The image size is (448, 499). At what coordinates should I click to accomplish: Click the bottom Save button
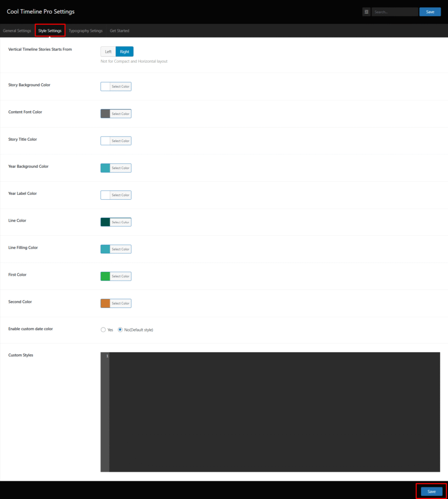click(x=431, y=491)
